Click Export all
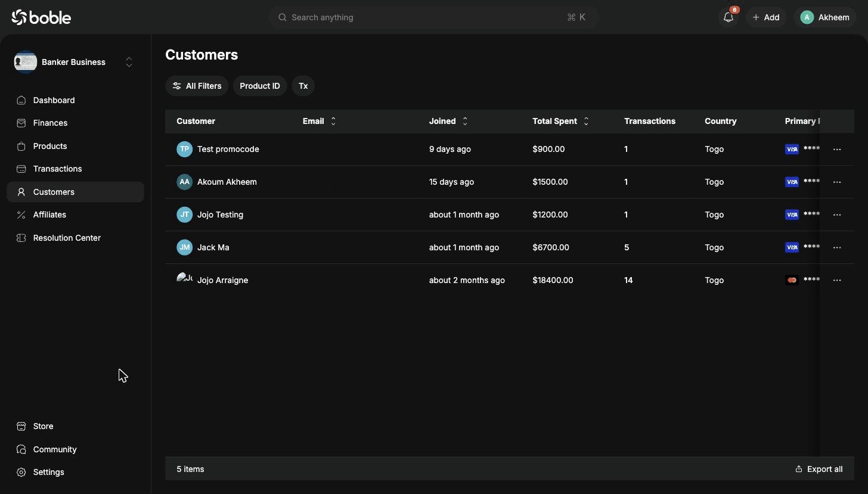Image resolution: width=868 pixels, height=494 pixels. [819, 469]
